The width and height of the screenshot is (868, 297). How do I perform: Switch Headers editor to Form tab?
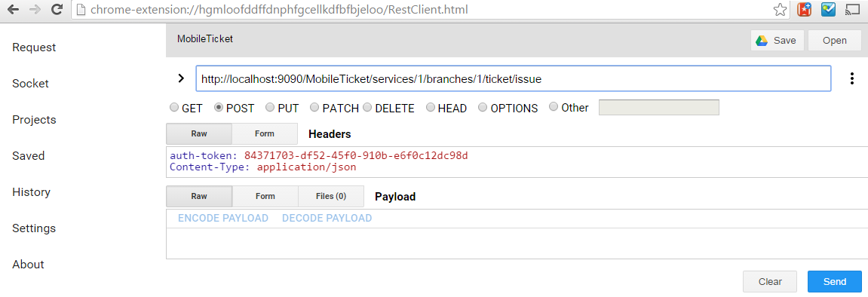point(265,134)
